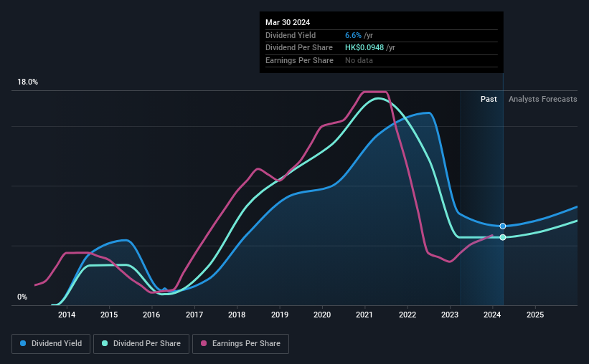
Task: Click the 2017 x-axis label
Action: [194, 315]
